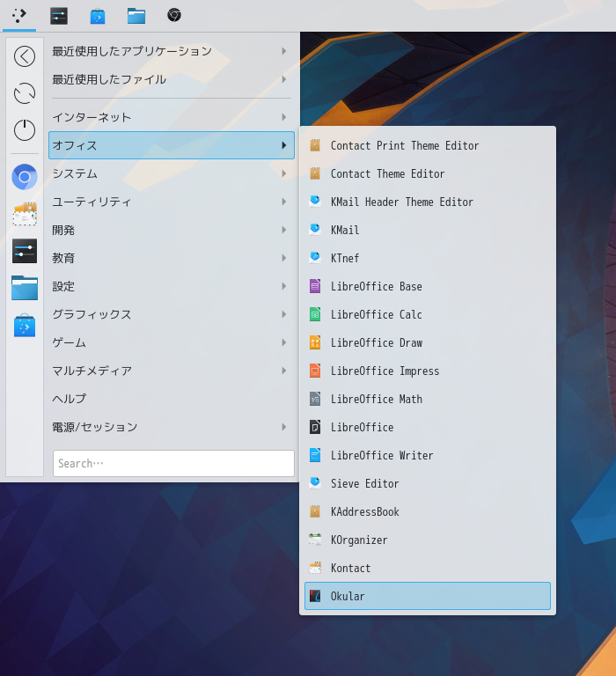
Task: Select the オフィス category
Action: tap(172, 145)
